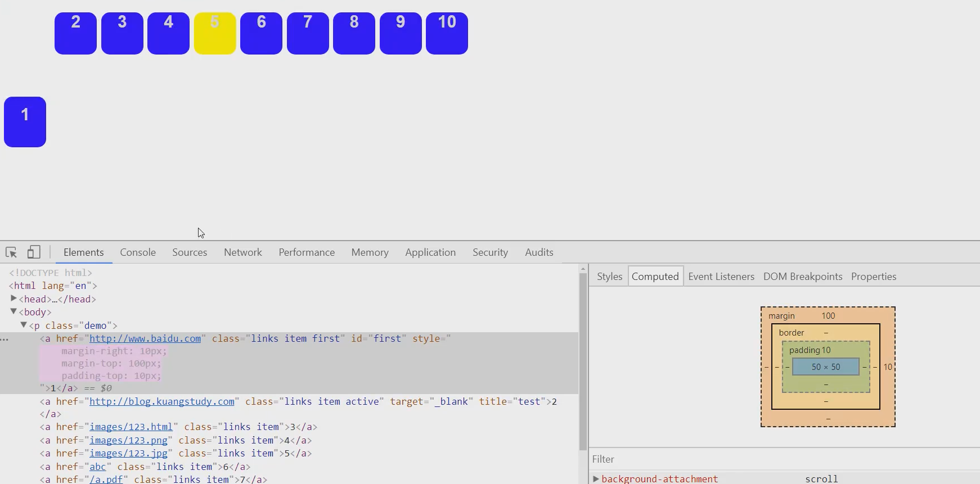Open the Properties sidebar tab
Image resolution: width=980 pixels, height=484 pixels.
[x=874, y=277]
